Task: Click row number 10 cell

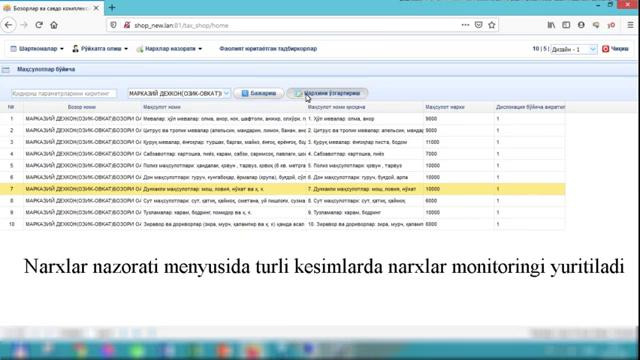Action: 11,224
